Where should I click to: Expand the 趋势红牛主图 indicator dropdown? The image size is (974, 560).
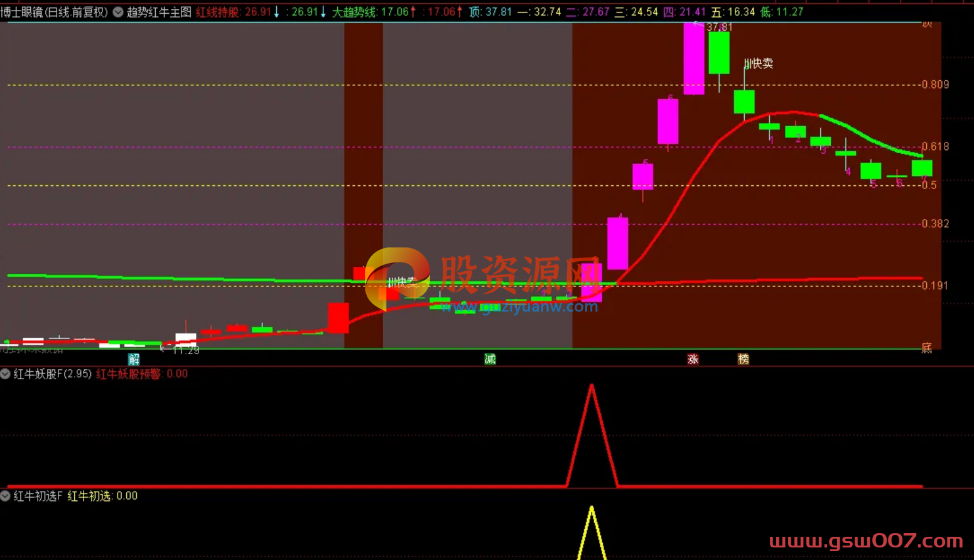(118, 12)
